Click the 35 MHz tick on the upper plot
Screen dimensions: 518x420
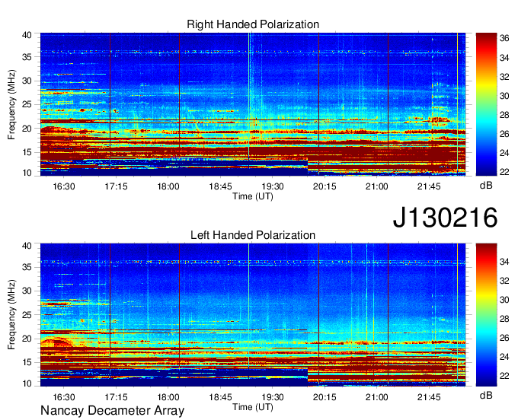point(27,57)
